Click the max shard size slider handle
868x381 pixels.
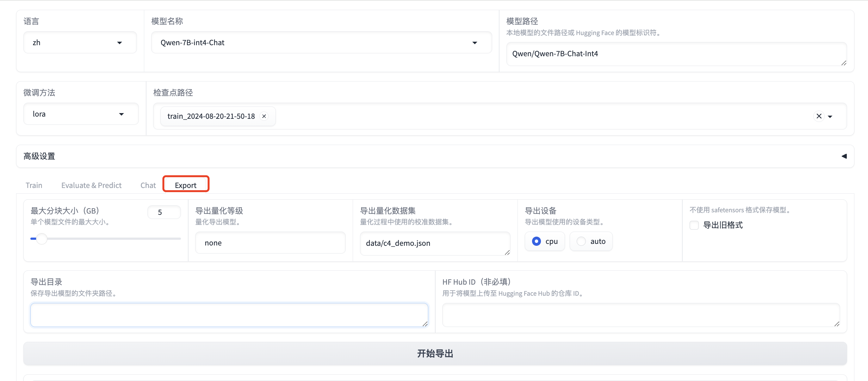tap(42, 239)
